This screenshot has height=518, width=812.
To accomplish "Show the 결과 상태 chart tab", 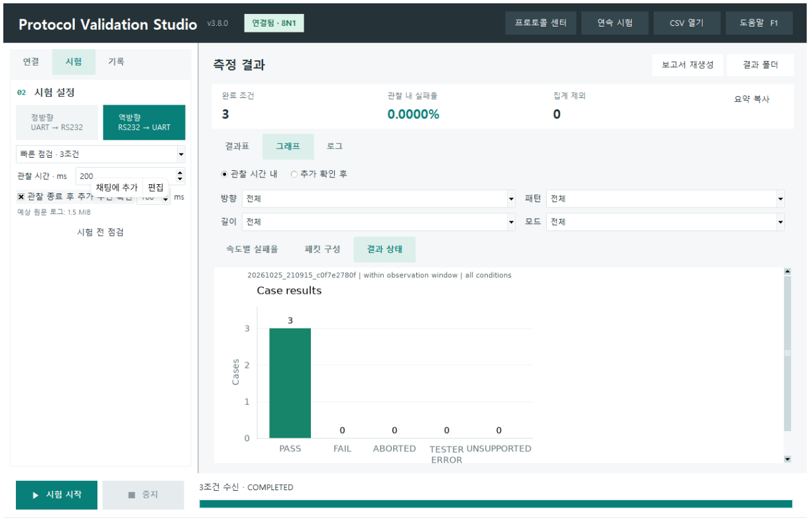I will 384,250.
